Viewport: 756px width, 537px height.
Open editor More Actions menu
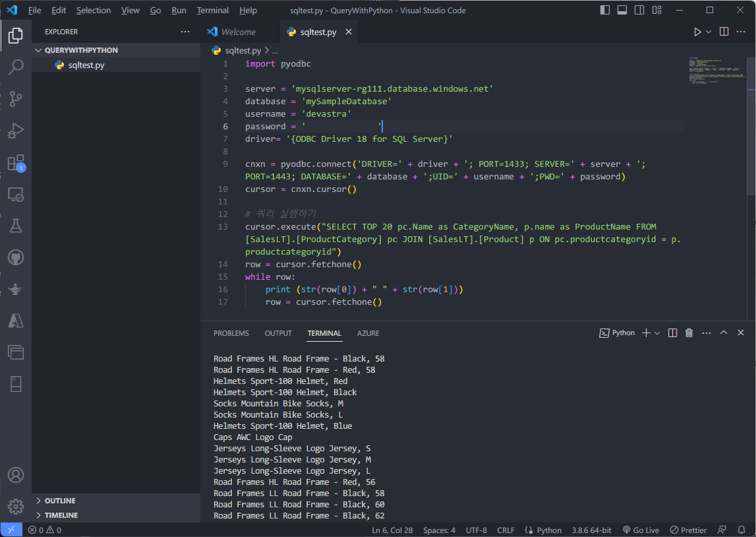(x=741, y=32)
